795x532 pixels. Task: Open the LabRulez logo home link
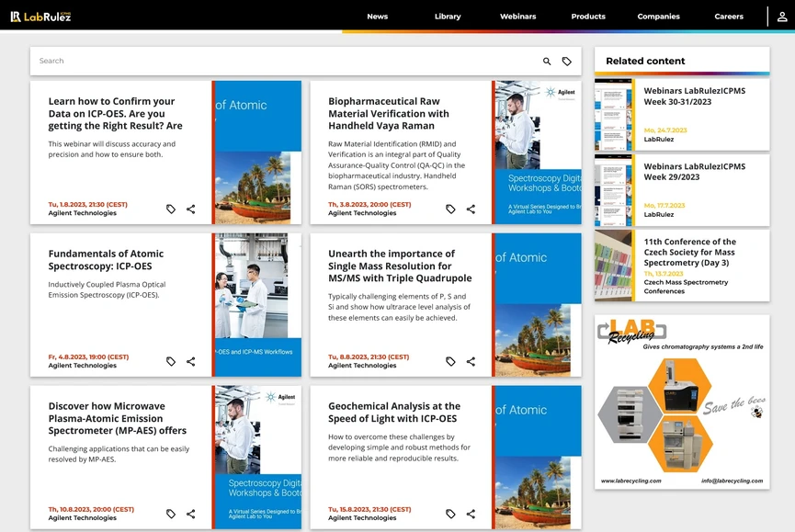[41, 17]
